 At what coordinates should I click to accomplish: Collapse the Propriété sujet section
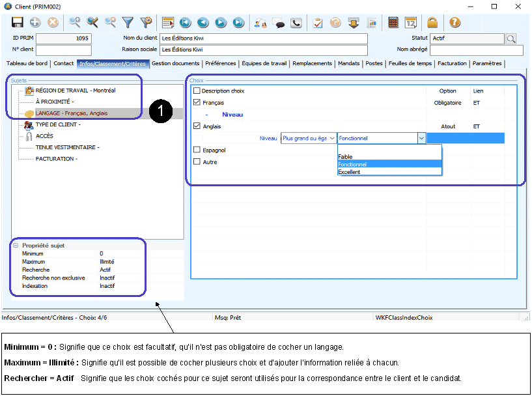[15, 246]
